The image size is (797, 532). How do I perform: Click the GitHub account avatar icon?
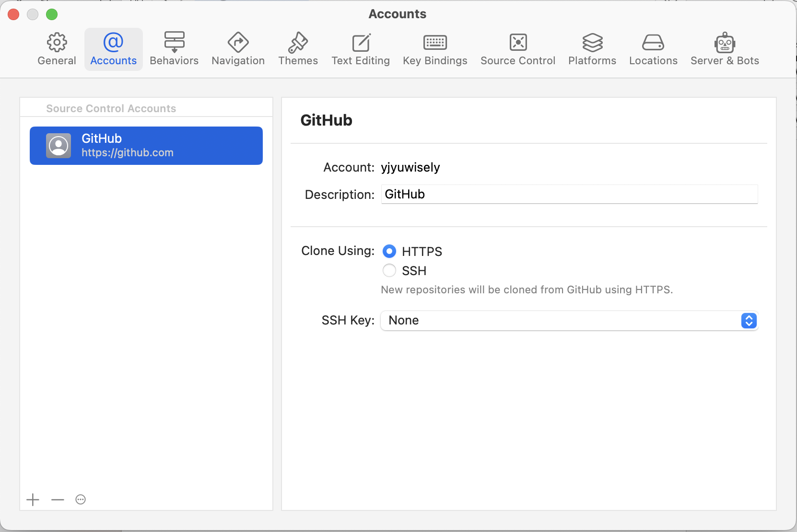click(59, 146)
